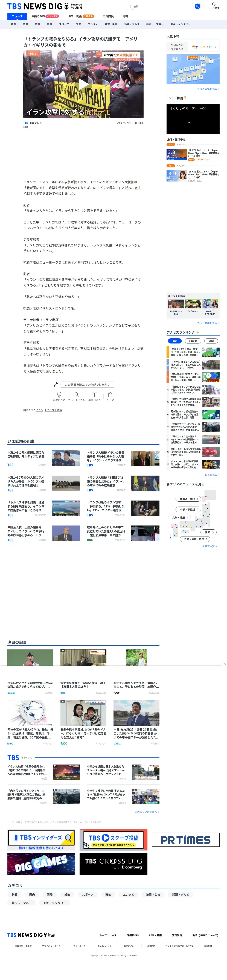Select the ニュース tab

click(17, 16)
